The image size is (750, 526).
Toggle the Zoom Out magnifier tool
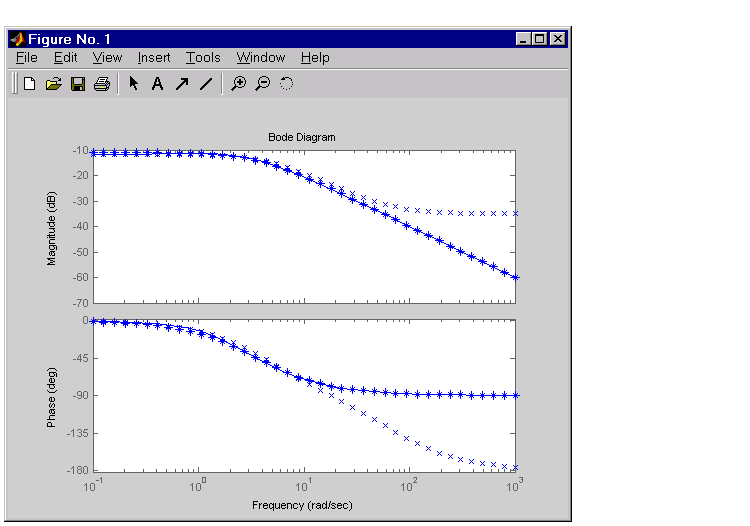coord(262,84)
